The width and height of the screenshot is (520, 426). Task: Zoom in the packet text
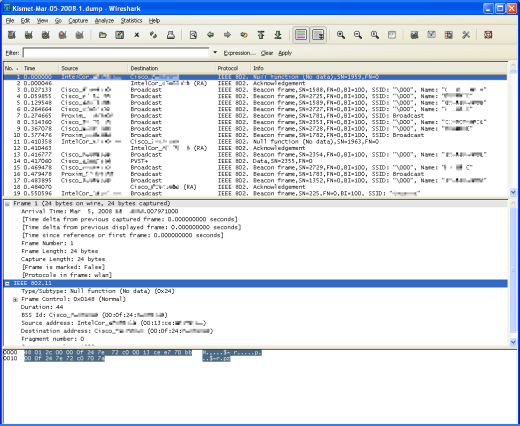[341, 35]
